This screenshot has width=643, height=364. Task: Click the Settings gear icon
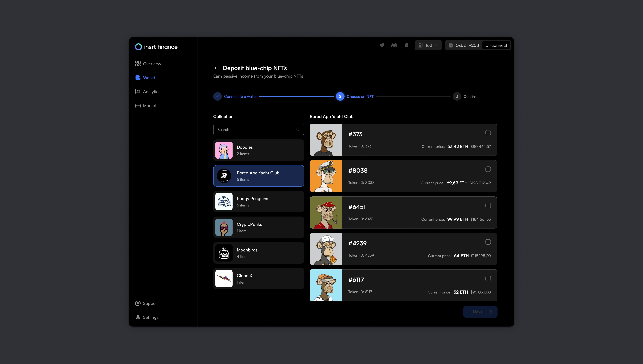[138, 317]
